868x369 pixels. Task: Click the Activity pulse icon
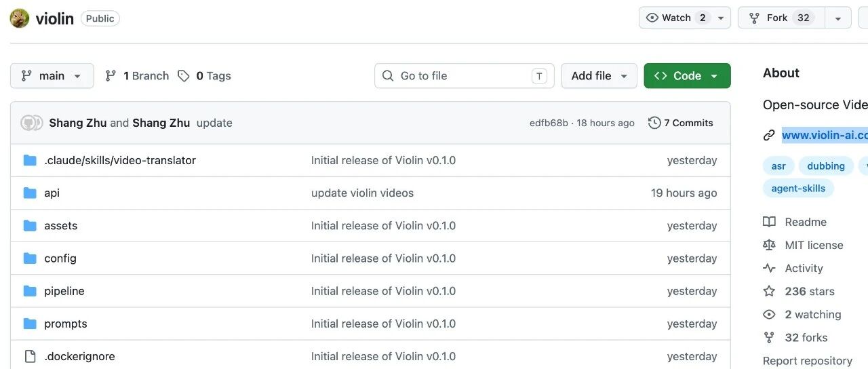769,268
